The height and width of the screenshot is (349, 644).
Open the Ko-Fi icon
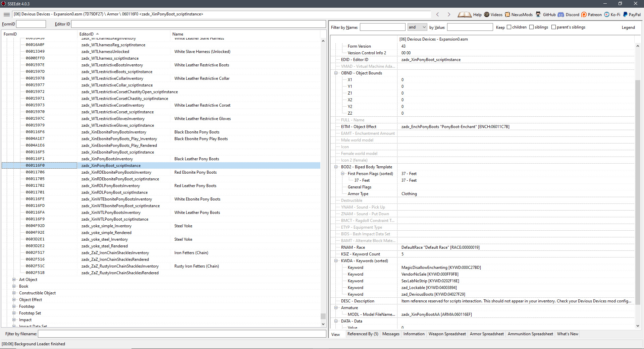[x=607, y=14]
